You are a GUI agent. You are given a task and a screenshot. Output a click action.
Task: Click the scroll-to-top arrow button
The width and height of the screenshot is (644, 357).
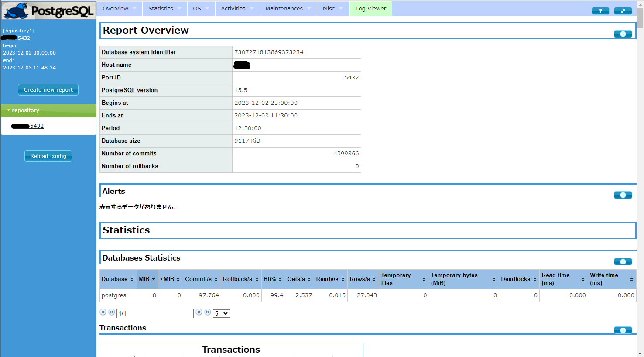tap(600, 11)
